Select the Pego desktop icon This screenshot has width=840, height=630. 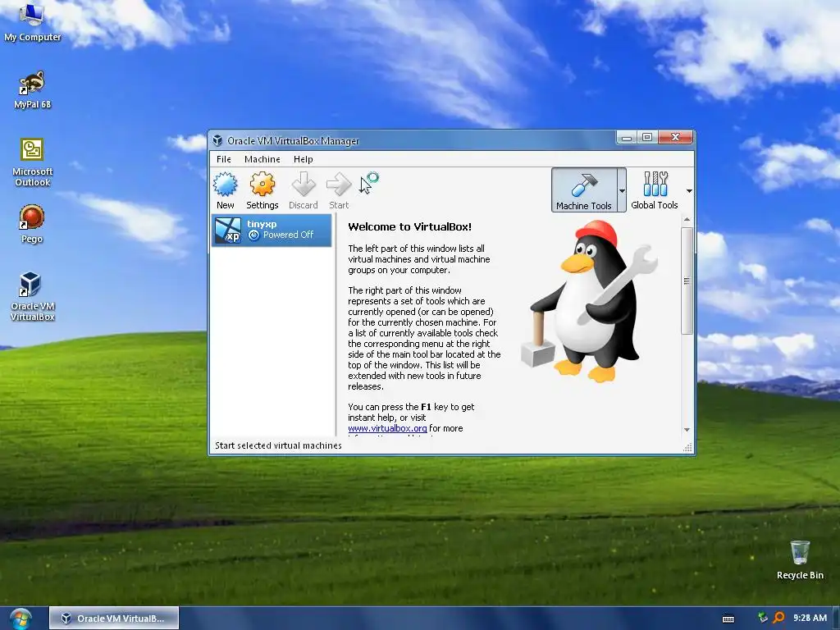point(32,225)
